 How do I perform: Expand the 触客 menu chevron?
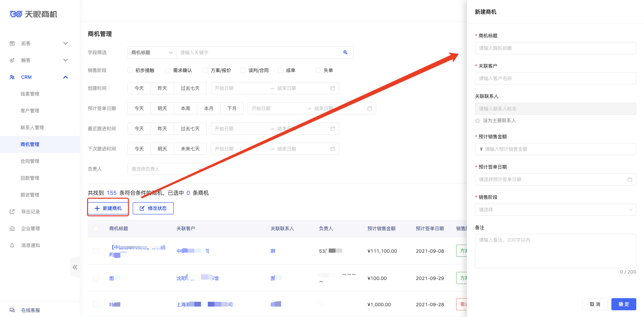66,60
